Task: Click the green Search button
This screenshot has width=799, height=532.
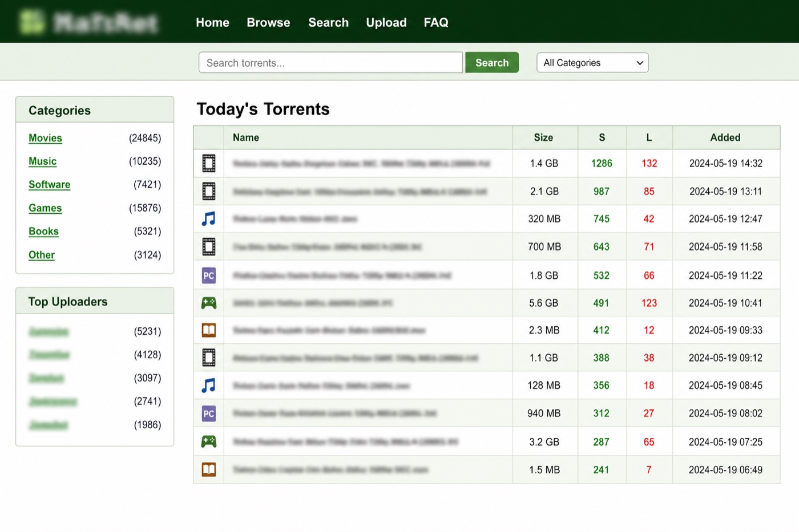Action: point(492,63)
